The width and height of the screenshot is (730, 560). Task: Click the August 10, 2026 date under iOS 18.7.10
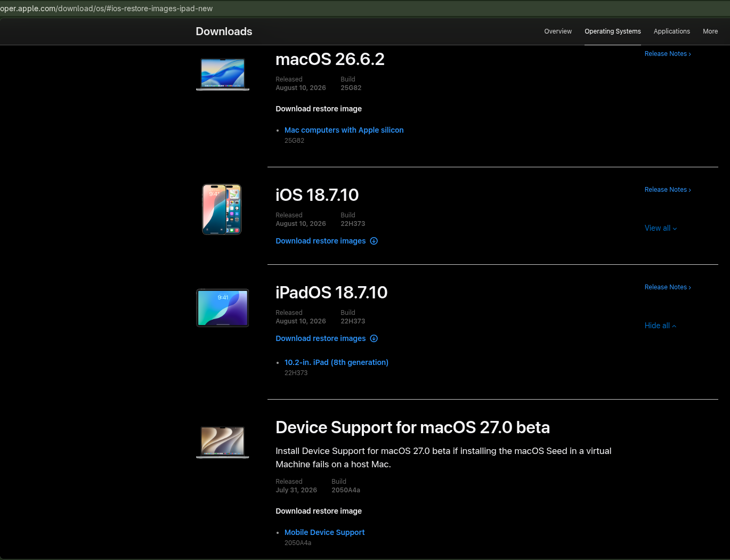click(x=301, y=224)
